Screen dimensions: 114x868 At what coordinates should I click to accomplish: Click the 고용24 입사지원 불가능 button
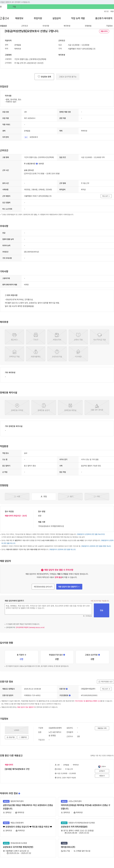[68, 77]
